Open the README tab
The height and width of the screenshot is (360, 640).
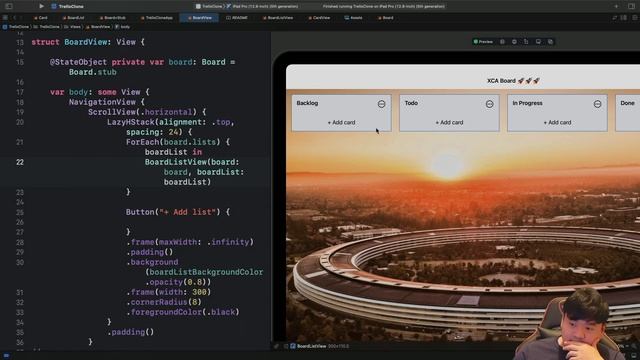click(237, 18)
